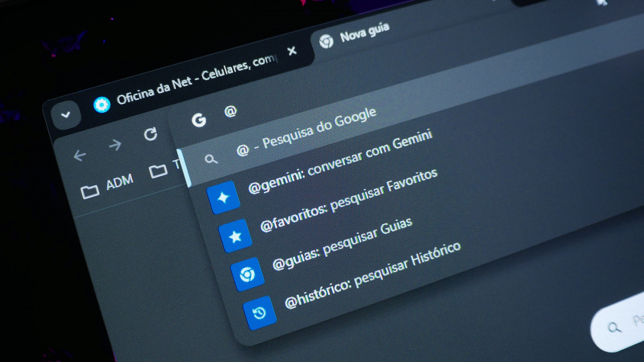Click the Gemini sparkle icon
This screenshot has width=644, height=362.
click(x=223, y=198)
